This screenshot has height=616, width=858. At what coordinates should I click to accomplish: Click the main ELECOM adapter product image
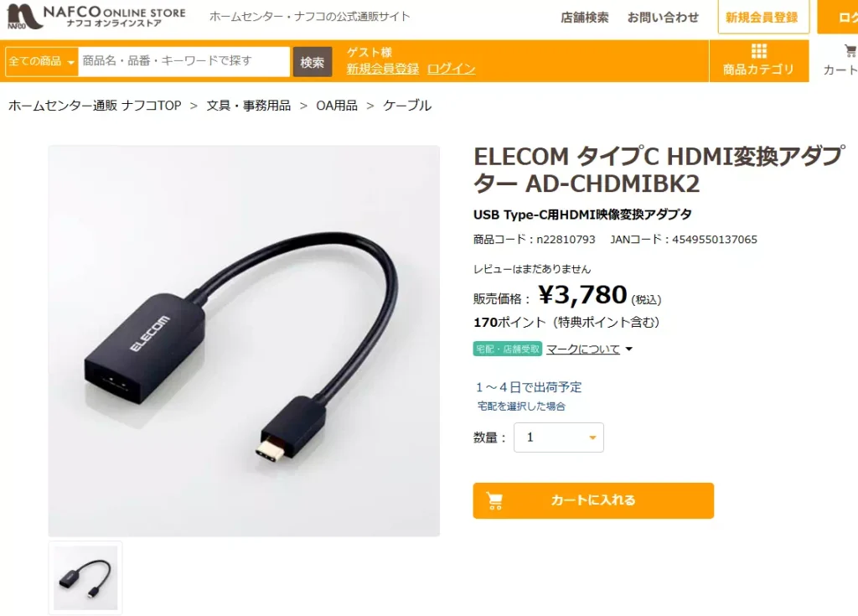click(x=244, y=340)
